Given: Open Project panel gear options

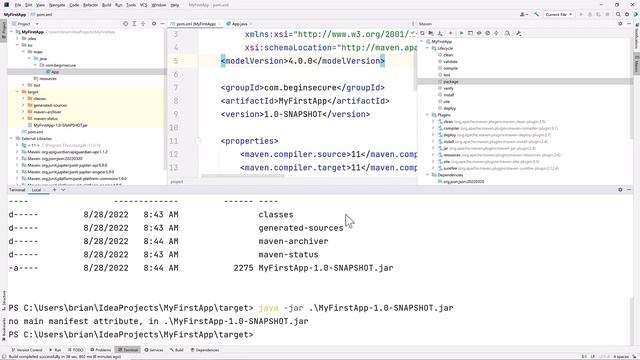Looking at the screenshot, I should click(154, 24).
